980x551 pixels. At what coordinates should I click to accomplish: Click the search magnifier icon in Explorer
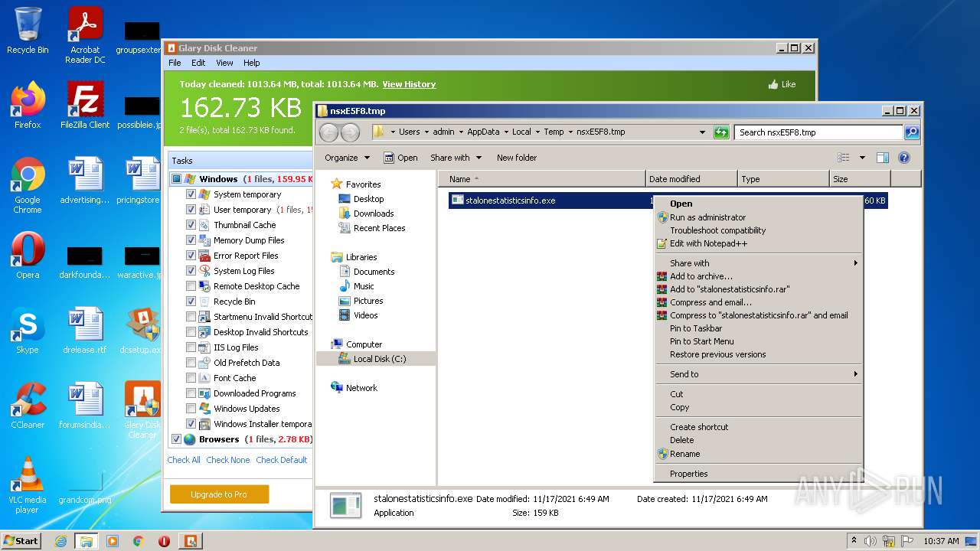coord(911,132)
